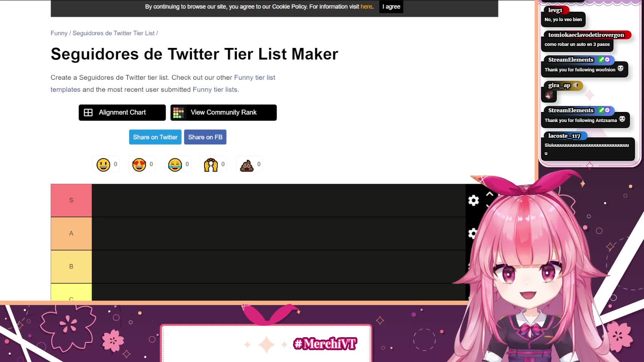Image resolution: width=644 pixels, height=362 pixels.
Task: Share the tier list on FB
Action: point(205,137)
